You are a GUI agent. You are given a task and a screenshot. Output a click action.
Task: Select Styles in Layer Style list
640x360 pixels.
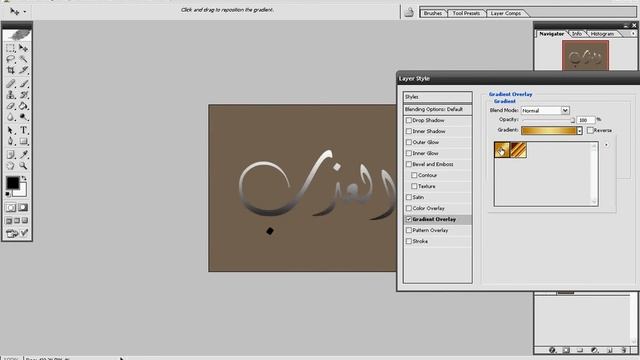point(438,97)
